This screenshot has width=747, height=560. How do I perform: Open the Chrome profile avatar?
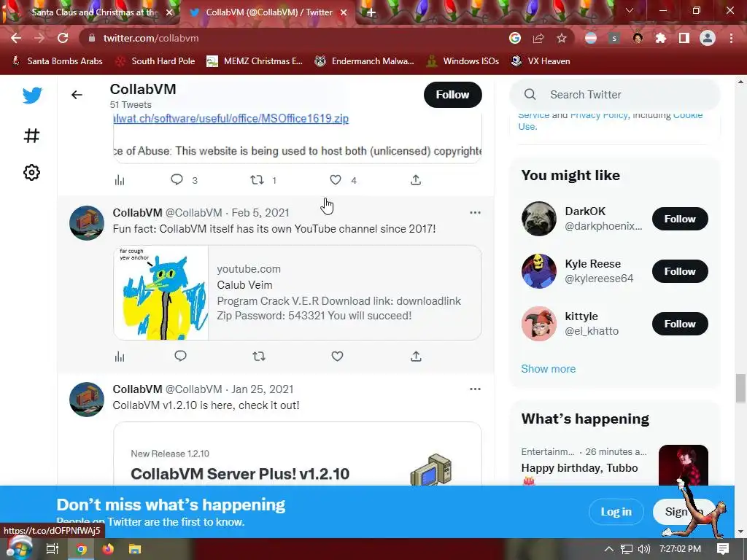pos(708,38)
